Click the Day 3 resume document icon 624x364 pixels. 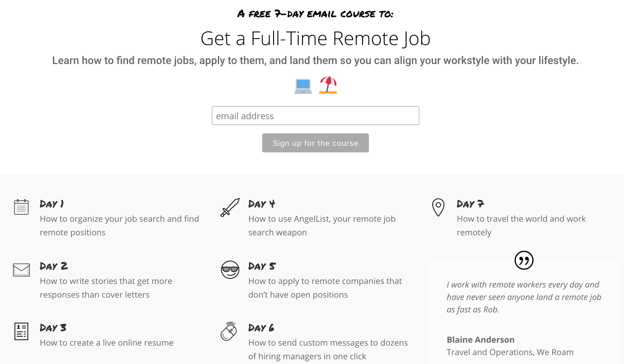(x=21, y=332)
